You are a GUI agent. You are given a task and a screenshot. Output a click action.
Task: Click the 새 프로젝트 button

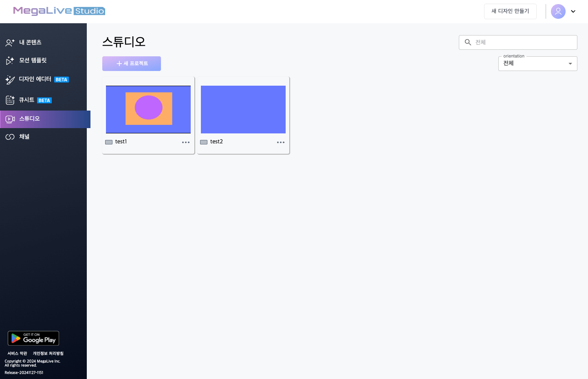(x=132, y=64)
